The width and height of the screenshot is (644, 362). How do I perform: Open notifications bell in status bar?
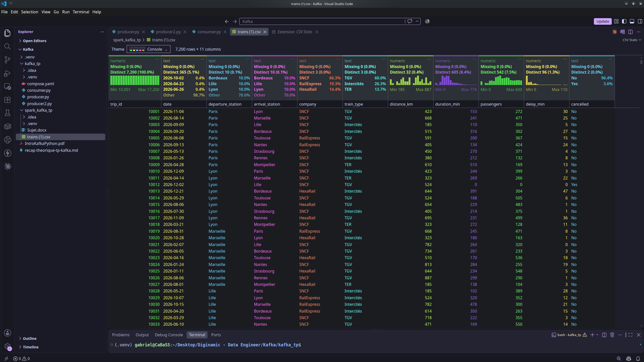(638, 358)
